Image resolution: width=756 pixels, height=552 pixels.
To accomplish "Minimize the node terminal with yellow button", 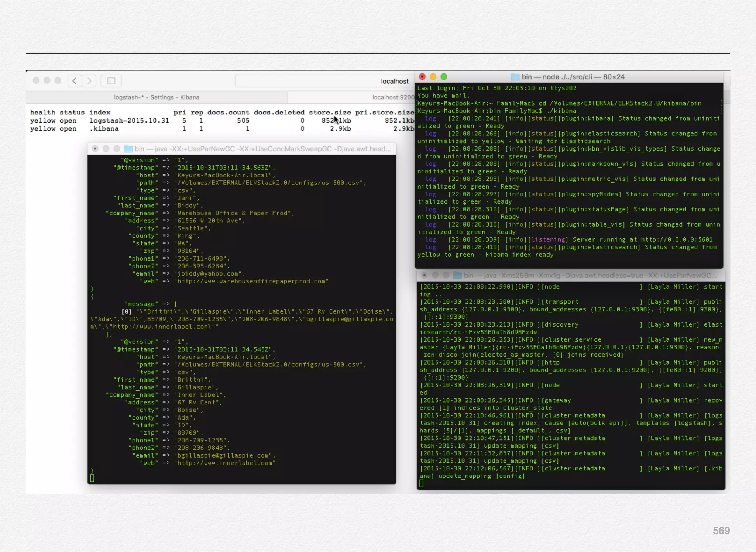I will click(433, 77).
